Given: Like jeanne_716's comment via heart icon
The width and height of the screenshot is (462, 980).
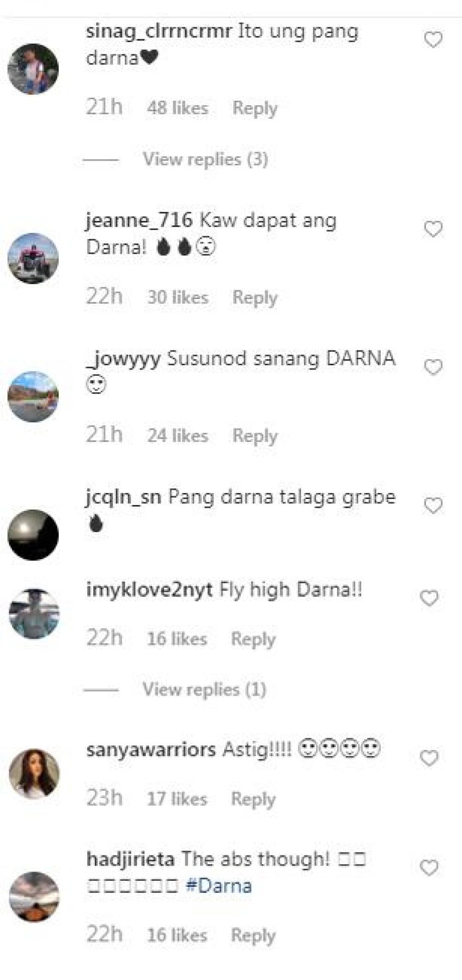Looking at the screenshot, I should pyautogui.click(x=433, y=229).
